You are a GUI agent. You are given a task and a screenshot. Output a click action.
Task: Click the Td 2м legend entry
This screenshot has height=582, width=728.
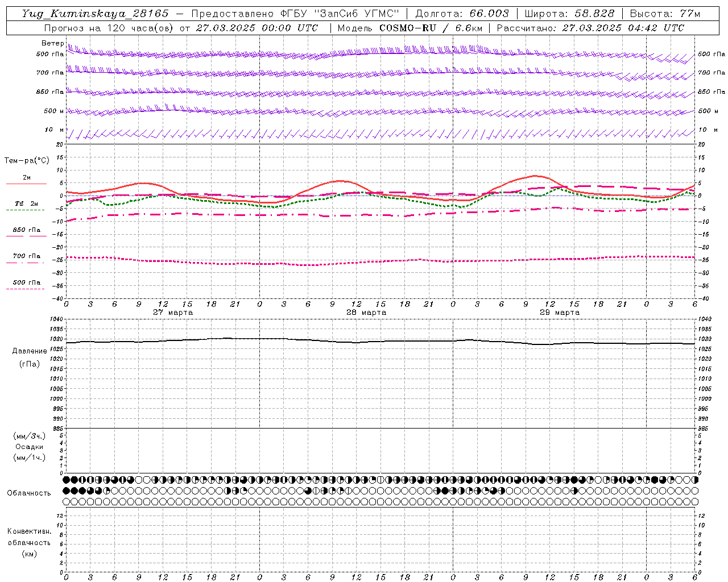[x=26, y=203]
